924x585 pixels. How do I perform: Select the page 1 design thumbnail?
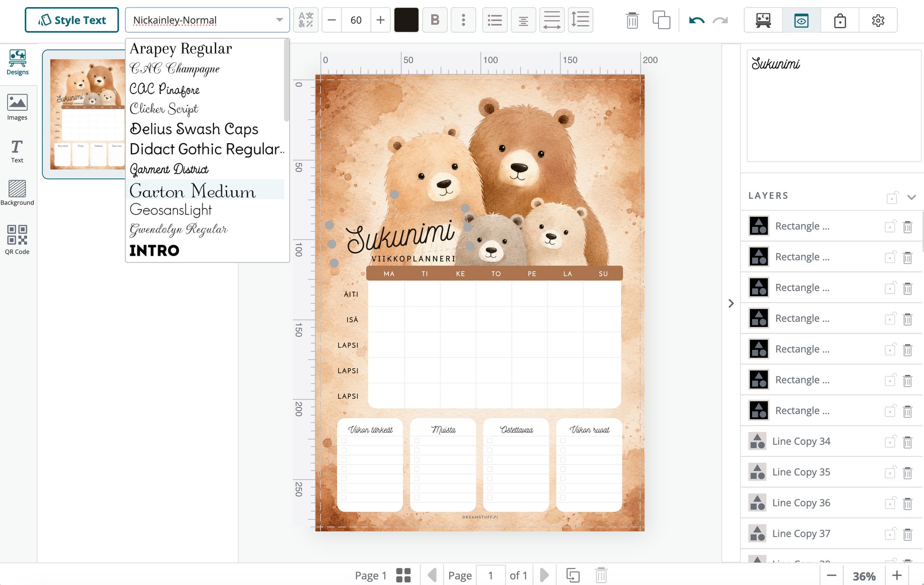pyautogui.click(x=87, y=114)
